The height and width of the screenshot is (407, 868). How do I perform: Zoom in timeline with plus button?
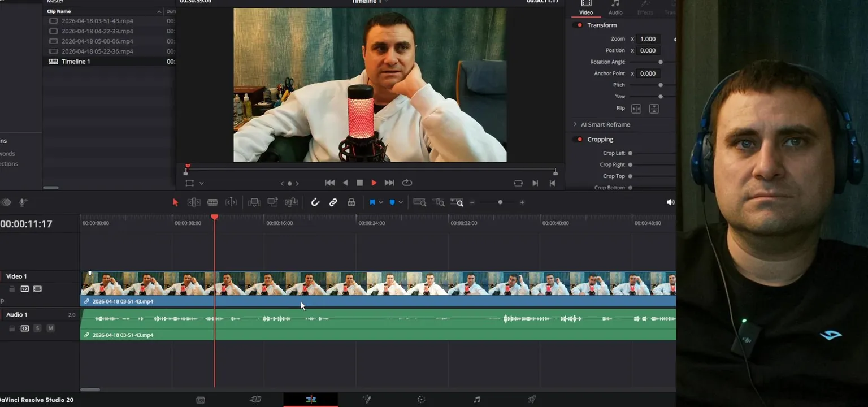point(522,202)
